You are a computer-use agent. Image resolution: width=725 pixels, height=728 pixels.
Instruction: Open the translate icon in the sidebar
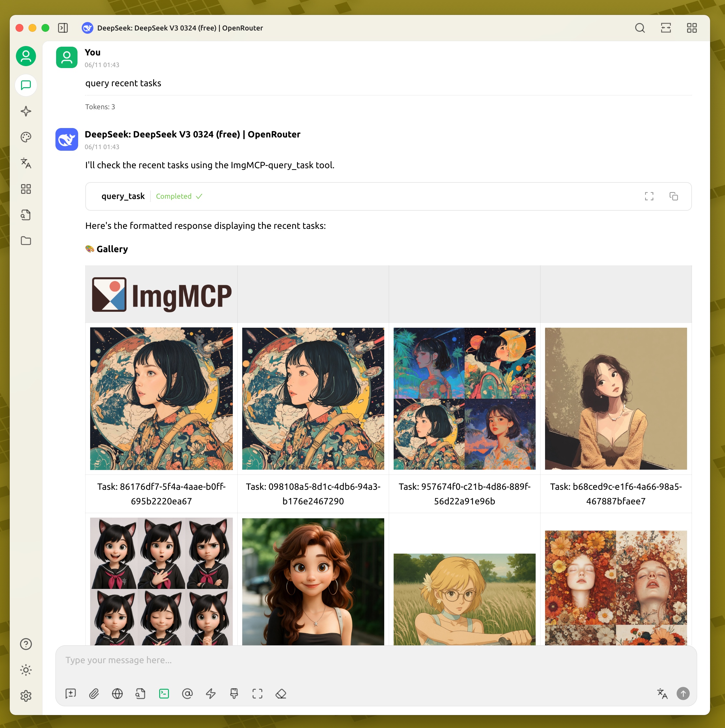pos(26,163)
